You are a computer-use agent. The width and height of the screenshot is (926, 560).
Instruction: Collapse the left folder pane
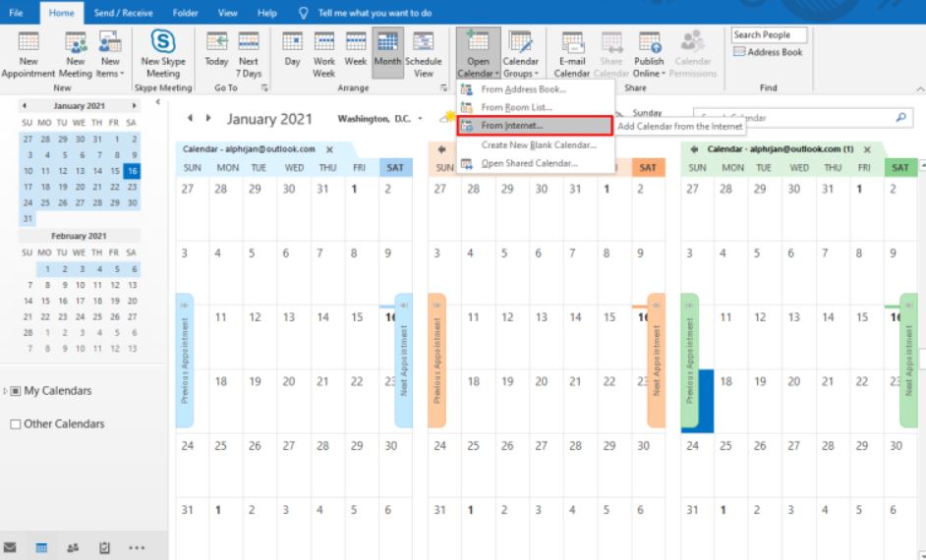158,102
